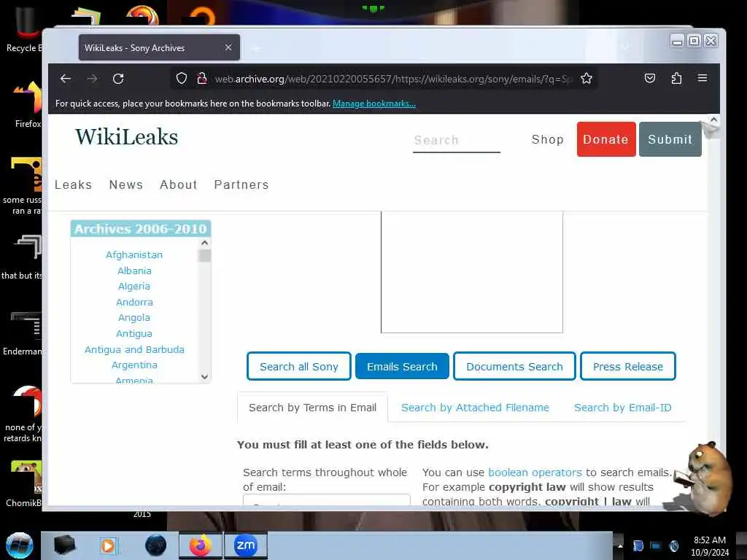Select Algeria in the Archives list
The height and width of the screenshot is (560, 747).
[134, 286]
